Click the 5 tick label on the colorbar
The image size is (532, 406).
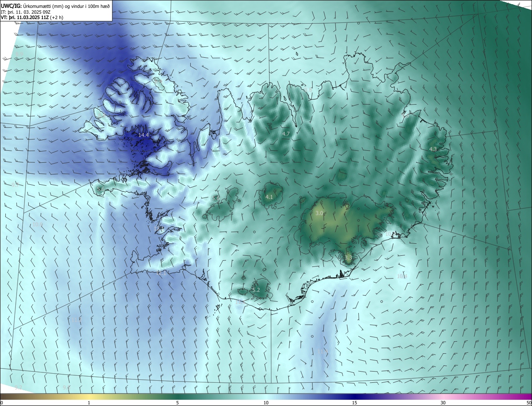tap(177, 403)
